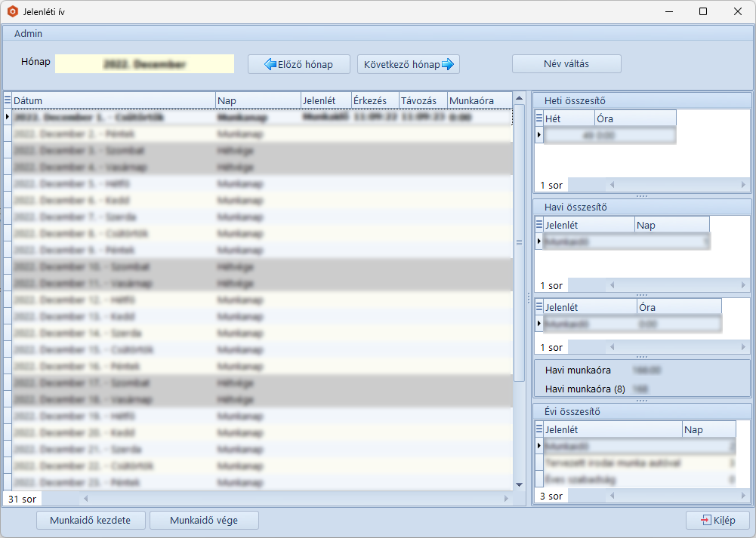Click the Havi összesítő grid menu icon

[539, 225]
